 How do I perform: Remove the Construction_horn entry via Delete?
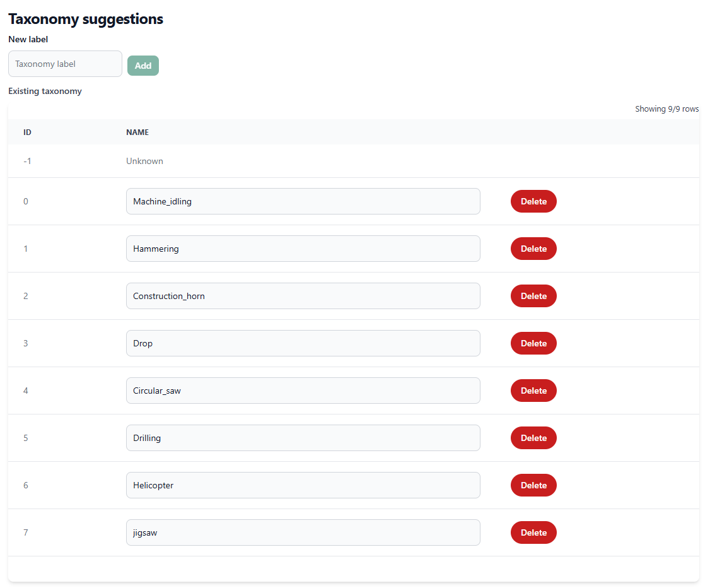533,296
